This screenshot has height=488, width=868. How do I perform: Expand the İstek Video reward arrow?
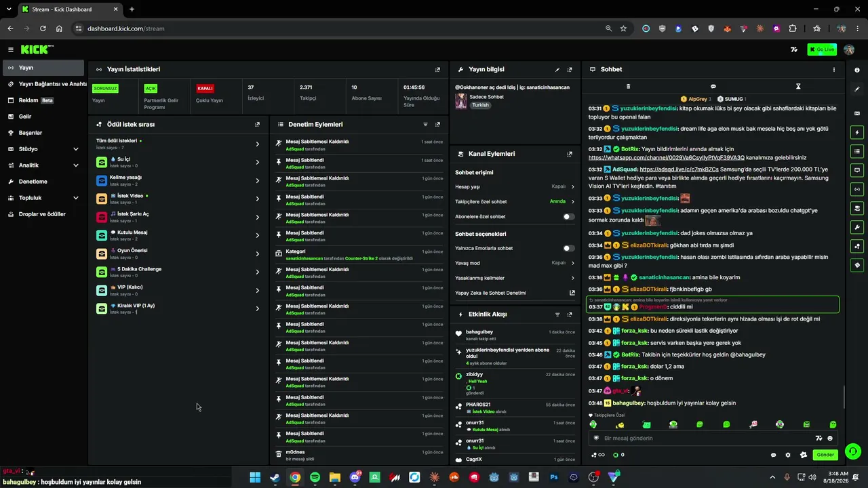(x=257, y=199)
